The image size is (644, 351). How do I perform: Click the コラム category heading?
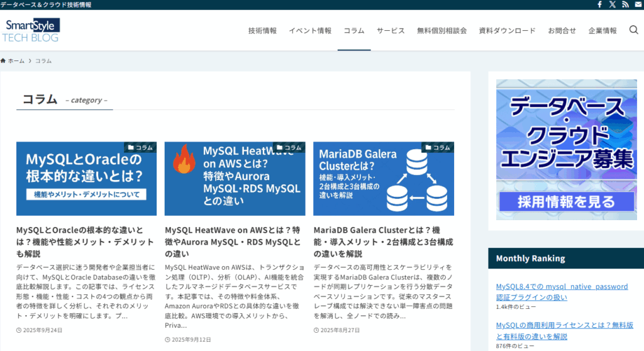pos(40,99)
